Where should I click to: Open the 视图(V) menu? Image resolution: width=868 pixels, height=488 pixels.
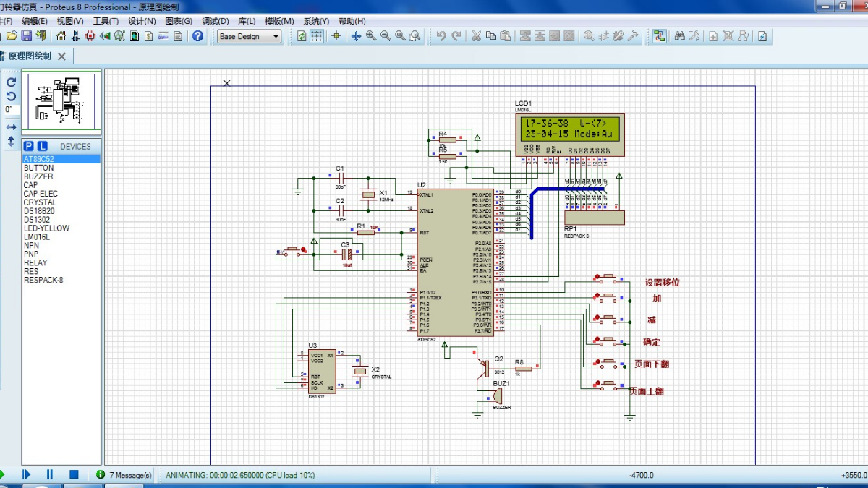(70, 21)
